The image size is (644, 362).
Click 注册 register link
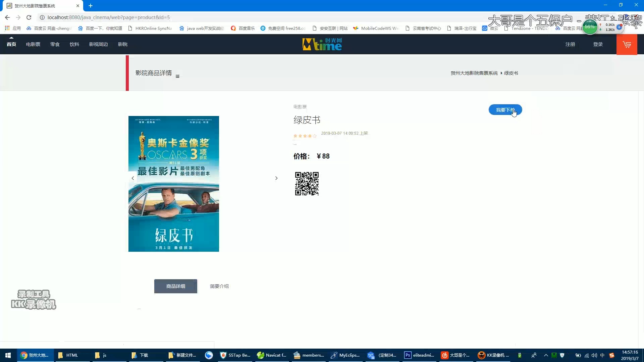pos(570,44)
